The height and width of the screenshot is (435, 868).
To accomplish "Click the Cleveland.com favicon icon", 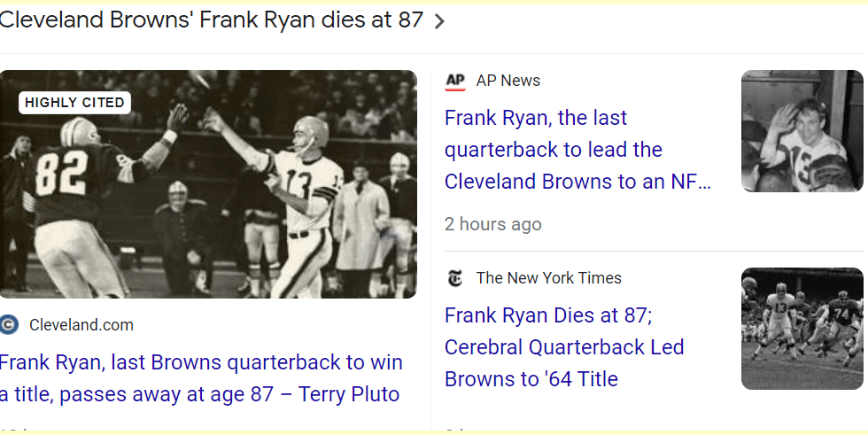I will click(10, 325).
